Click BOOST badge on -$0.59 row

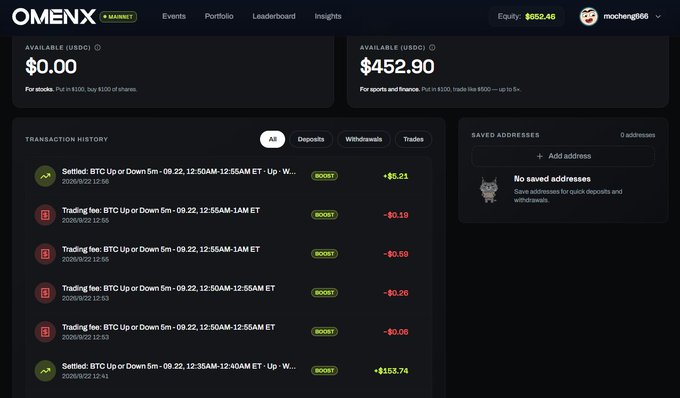point(324,254)
